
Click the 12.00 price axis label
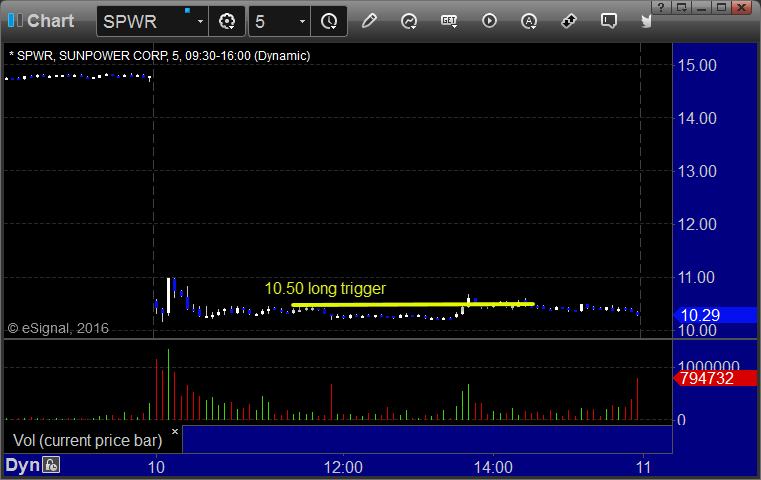pyautogui.click(x=697, y=224)
